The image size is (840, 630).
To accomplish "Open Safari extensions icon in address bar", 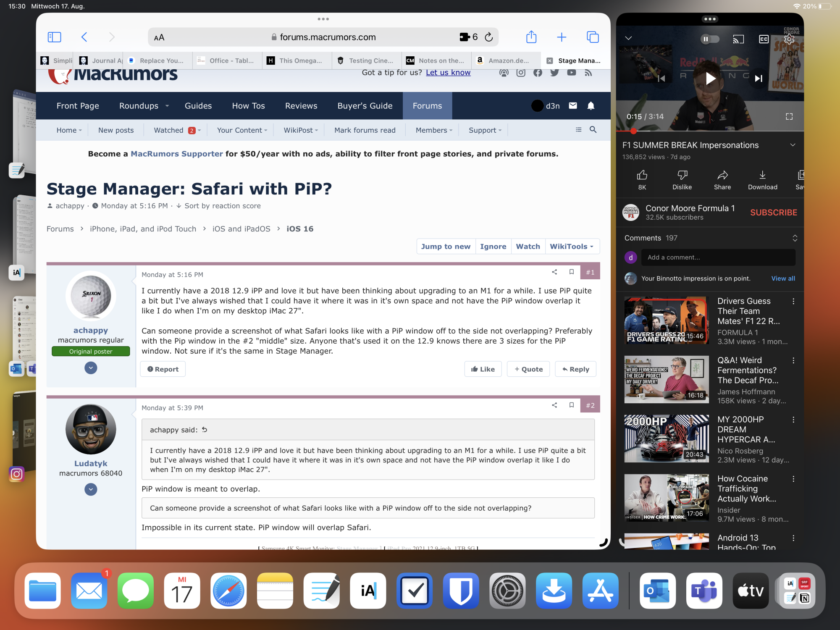I will click(x=465, y=37).
